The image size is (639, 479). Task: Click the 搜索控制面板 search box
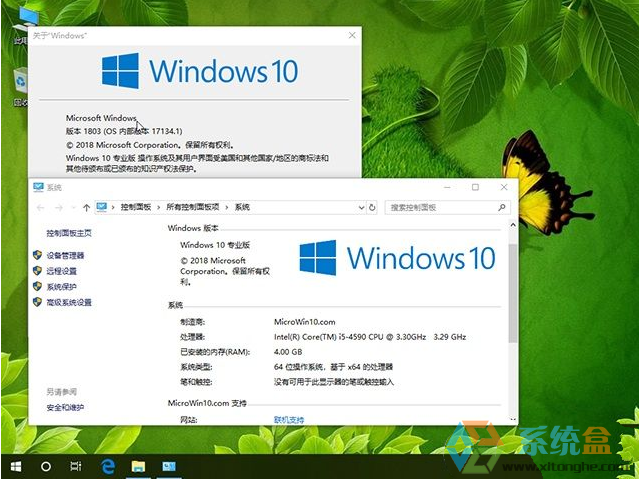pyautogui.click(x=440, y=207)
